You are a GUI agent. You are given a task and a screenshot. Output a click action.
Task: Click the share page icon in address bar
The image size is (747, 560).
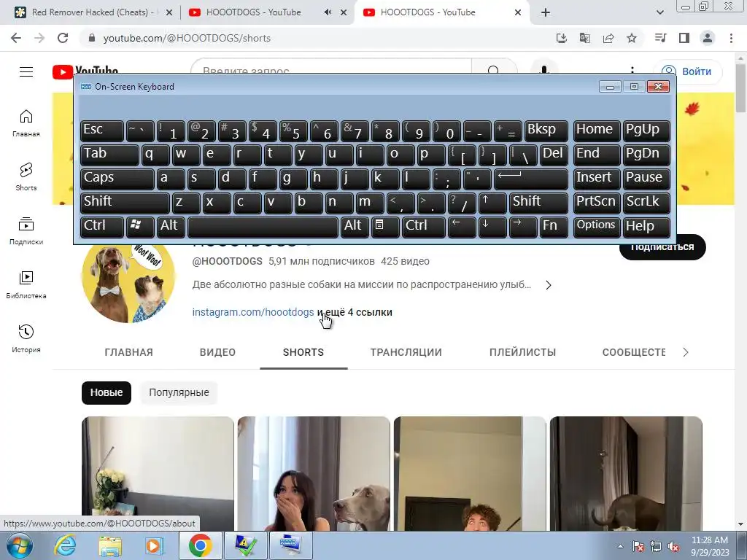[608, 38]
